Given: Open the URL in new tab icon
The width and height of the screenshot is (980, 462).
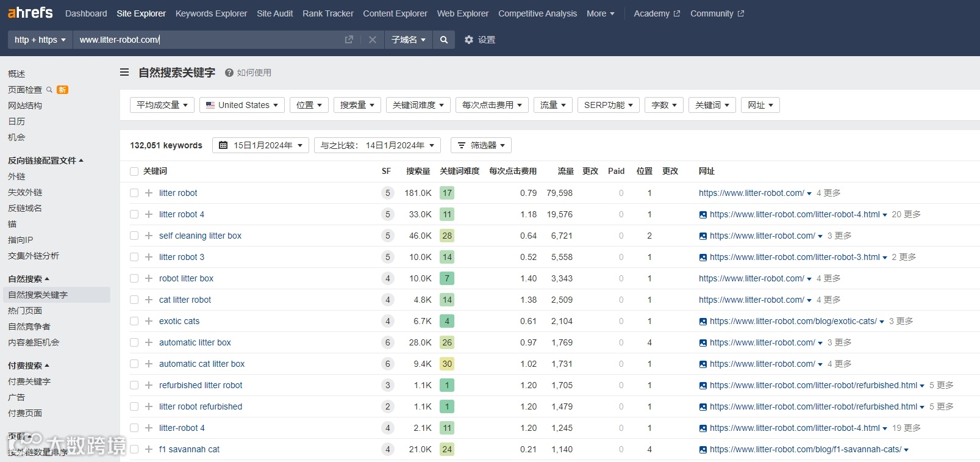Looking at the screenshot, I should pyautogui.click(x=349, y=40).
